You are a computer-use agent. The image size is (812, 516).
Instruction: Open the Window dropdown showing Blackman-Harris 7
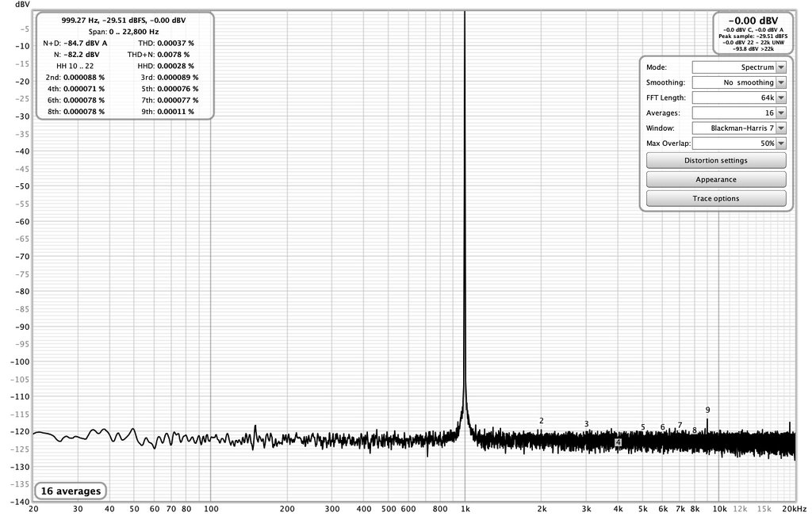739,128
